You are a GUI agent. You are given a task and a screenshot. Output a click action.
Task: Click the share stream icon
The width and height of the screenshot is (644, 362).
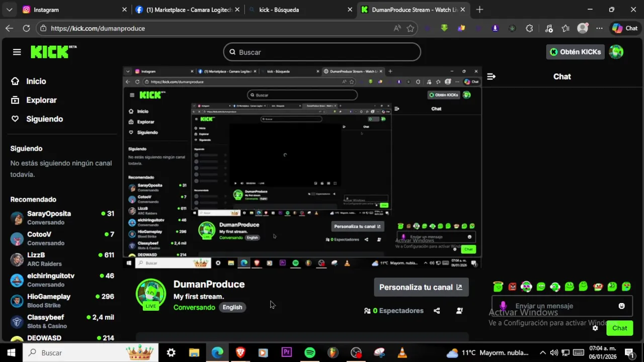[437, 311]
